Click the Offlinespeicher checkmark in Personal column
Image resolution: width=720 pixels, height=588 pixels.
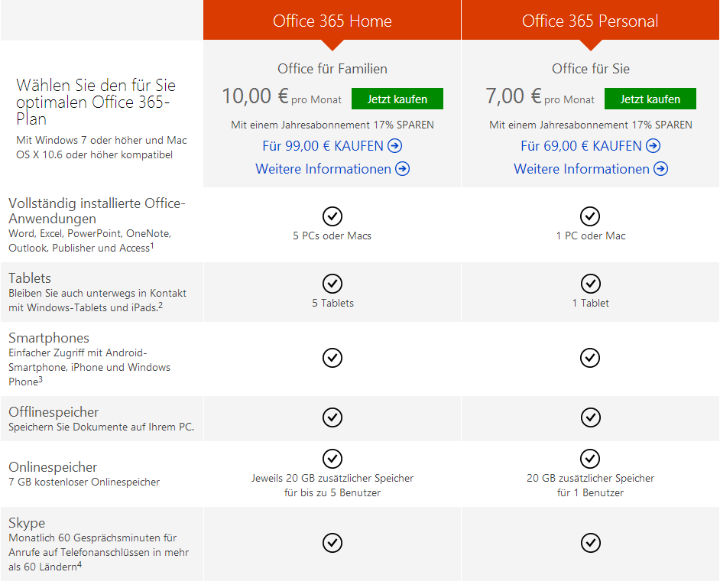tap(590, 417)
